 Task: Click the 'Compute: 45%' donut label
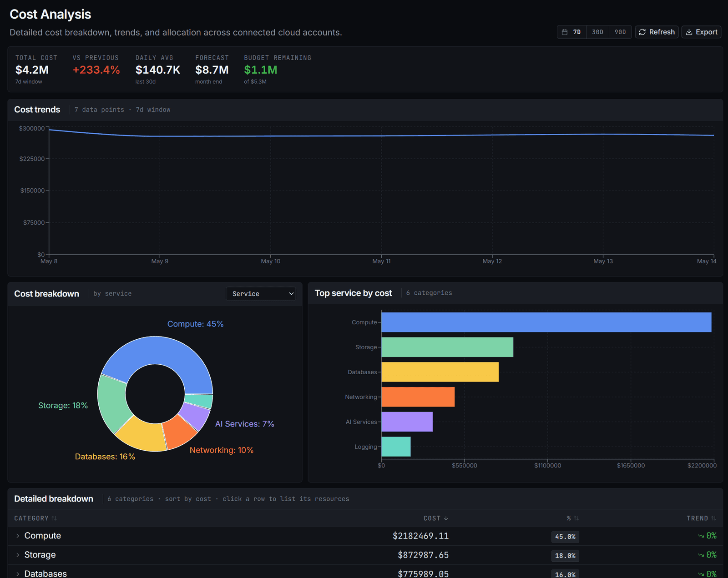[195, 324]
